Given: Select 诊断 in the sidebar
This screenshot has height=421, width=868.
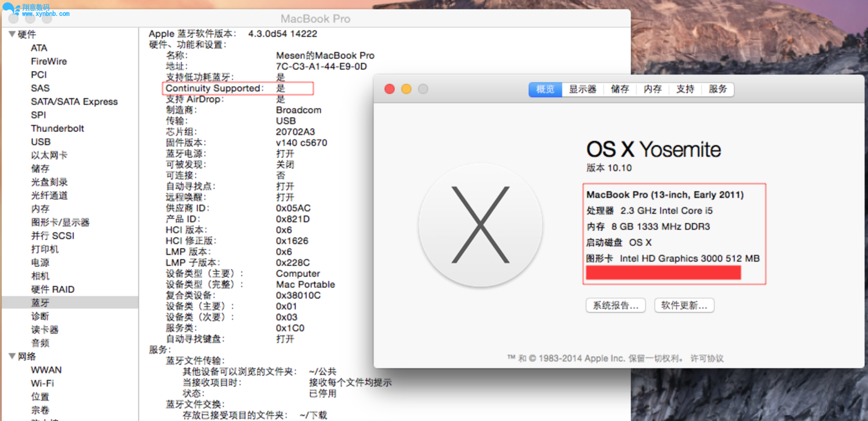Looking at the screenshot, I should (x=40, y=316).
